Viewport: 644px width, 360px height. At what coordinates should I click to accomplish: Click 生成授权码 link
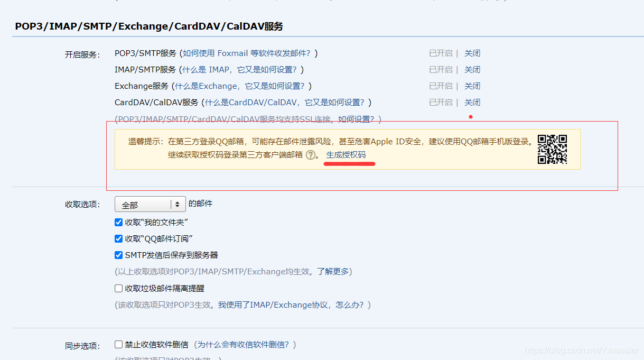click(x=346, y=155)
